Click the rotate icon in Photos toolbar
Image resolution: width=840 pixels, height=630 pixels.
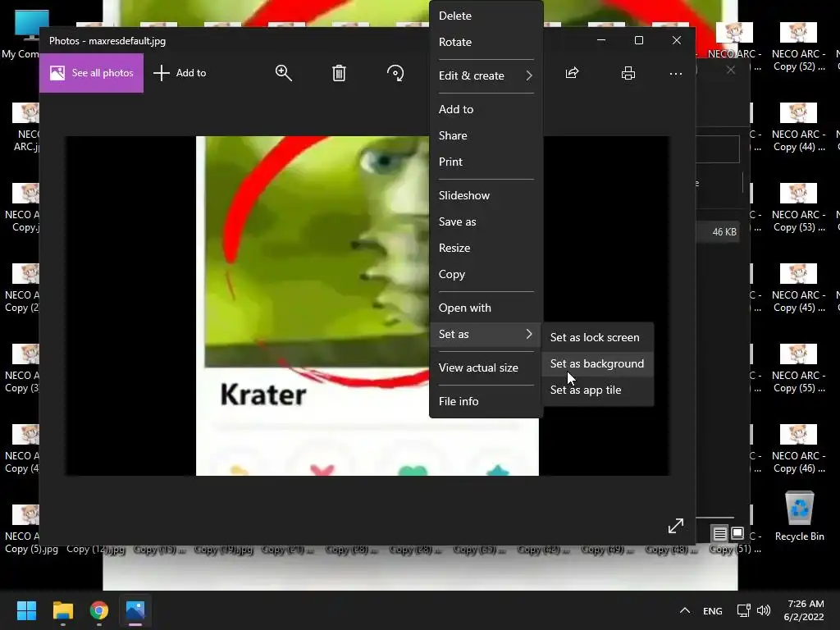point(395,73)
